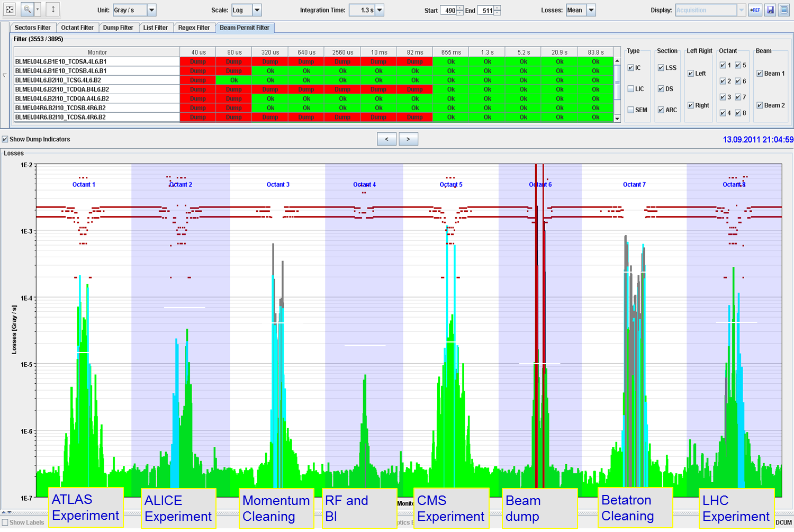794x532 pixels.
Task: Select row BLMEI.04L6.B1E10_TCDSA.4L6.B1
Action: (x=313, y=61)
